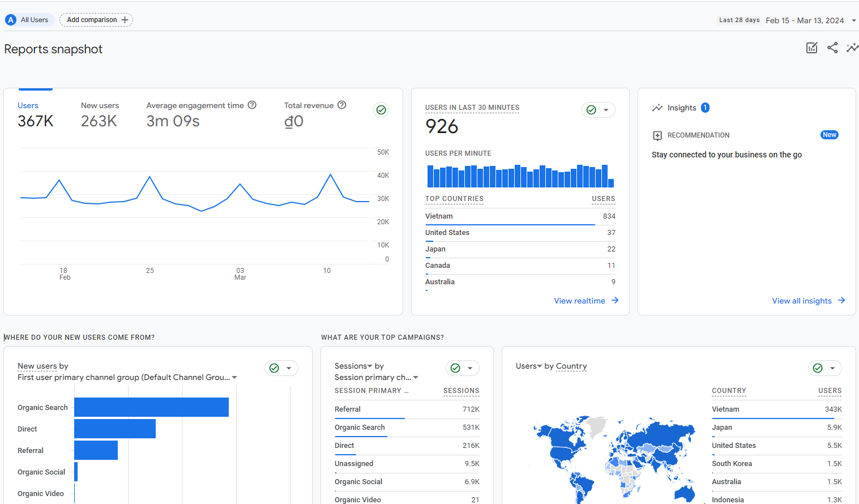Click the Vietnam row in top countries
The width and height of the screenshot is (859, 504).
tap(520, 216)
